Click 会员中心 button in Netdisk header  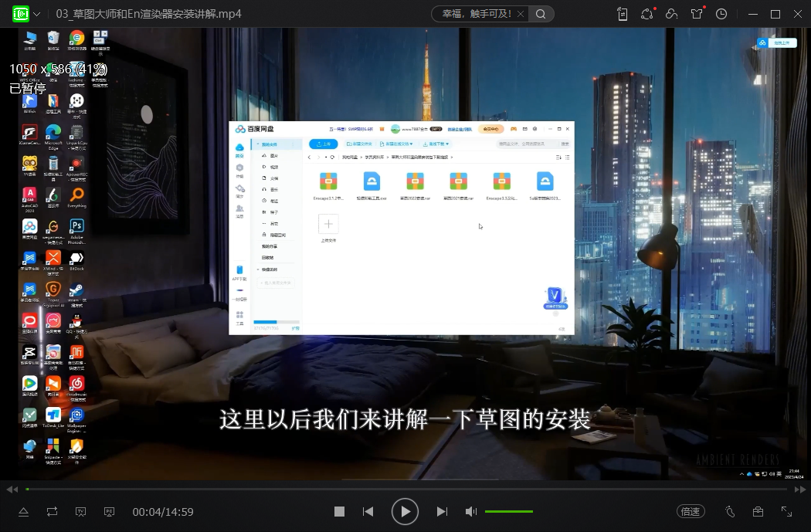(x=490, y=129)
